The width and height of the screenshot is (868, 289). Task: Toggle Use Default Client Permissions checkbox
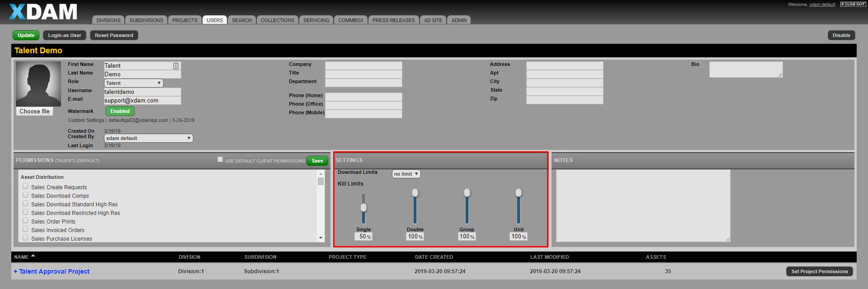220,159
